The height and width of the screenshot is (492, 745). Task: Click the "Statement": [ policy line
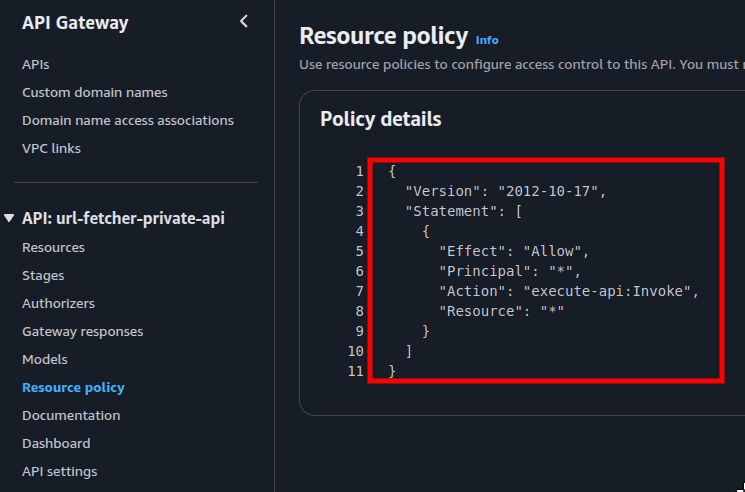464,211
